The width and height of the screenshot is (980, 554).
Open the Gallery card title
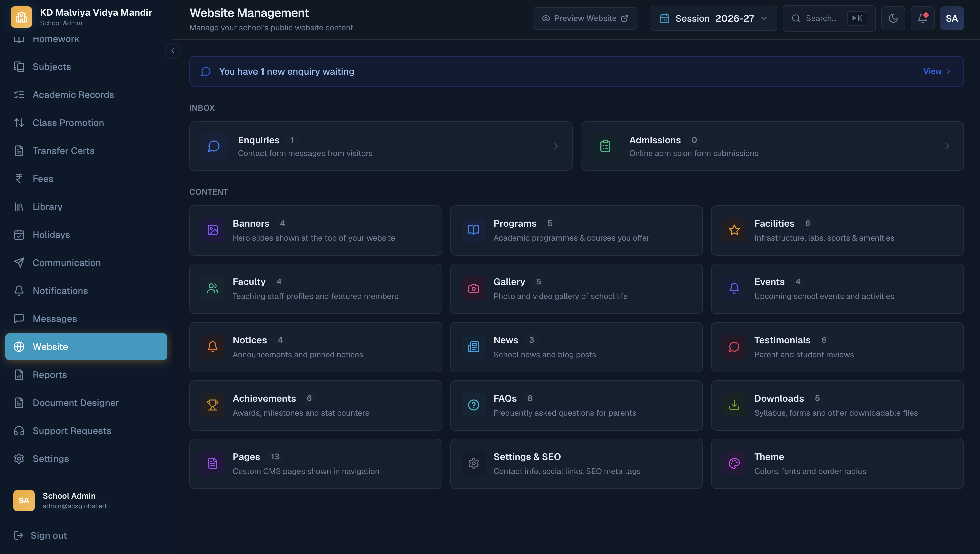[509, 282]
